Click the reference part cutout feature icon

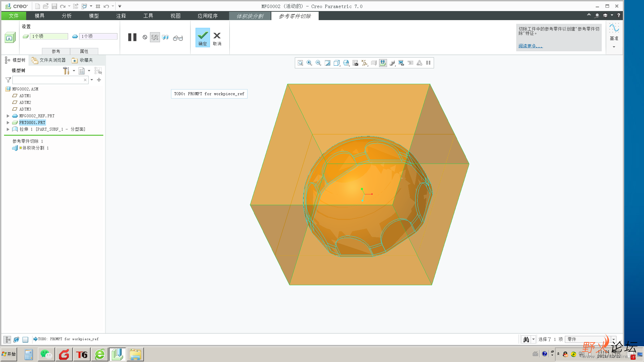point(10,37)
